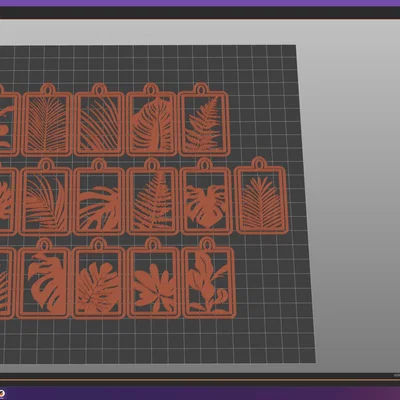Select the middle-row heart-shaped monstera pendant
The image size is (400, 400).
(206, 197)
